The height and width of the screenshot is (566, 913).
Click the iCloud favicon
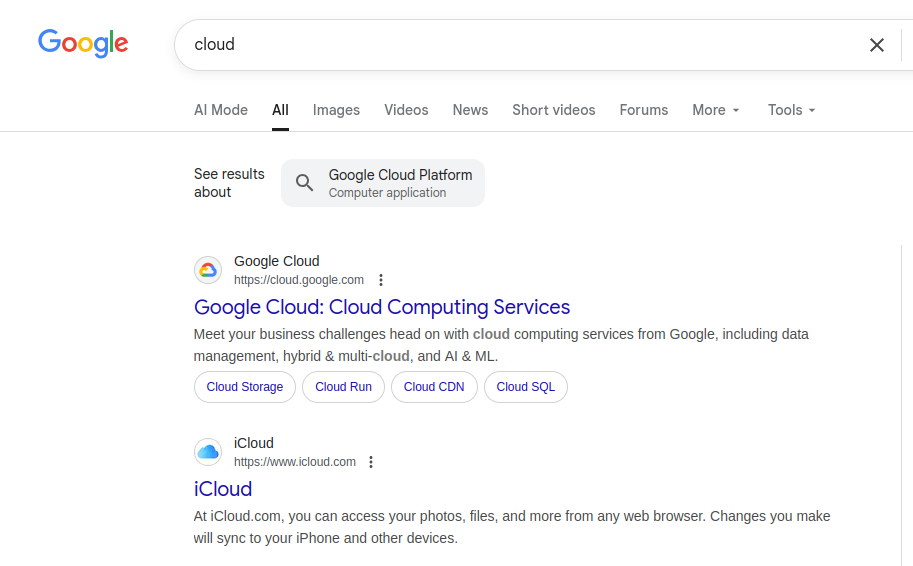[x=208, y=452]
